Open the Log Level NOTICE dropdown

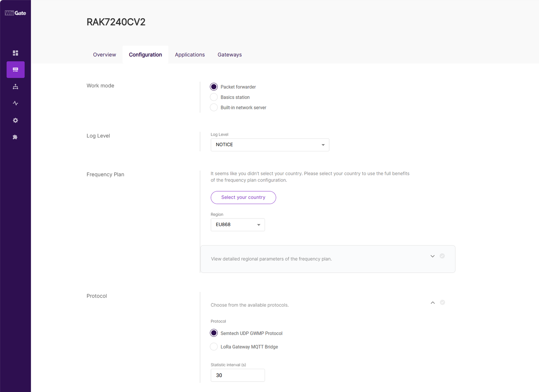coord(270,145)
